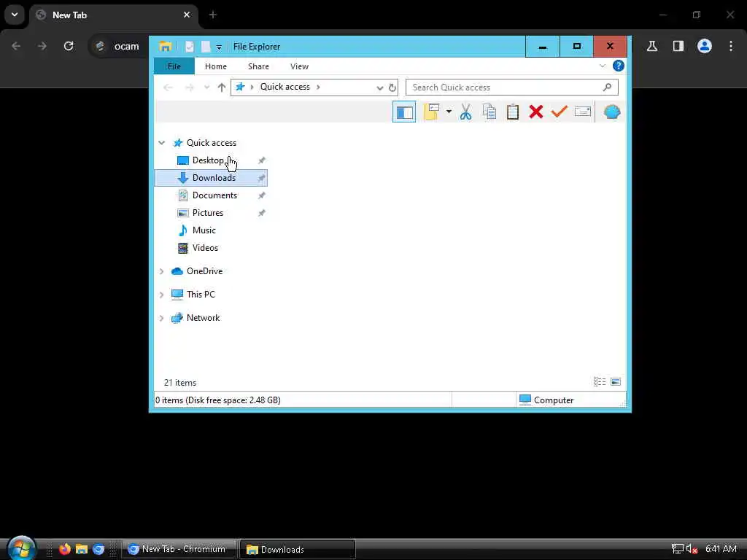Open the File ribbon tab
The height and width of the screenshot is (560, 747).
174,66
